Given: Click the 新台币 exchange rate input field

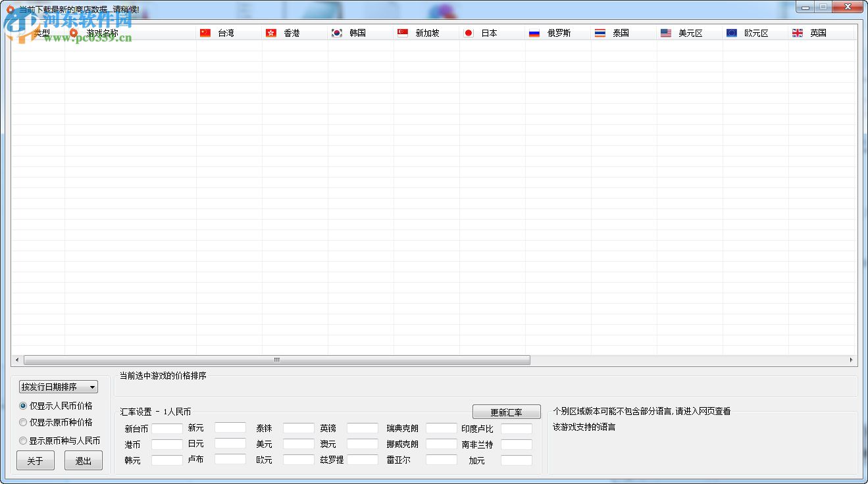Looking at the screenshot, I should (166, 428).
